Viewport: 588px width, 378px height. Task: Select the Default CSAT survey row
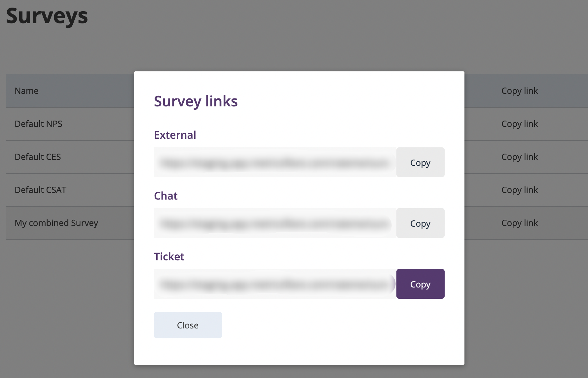point(40,190)
